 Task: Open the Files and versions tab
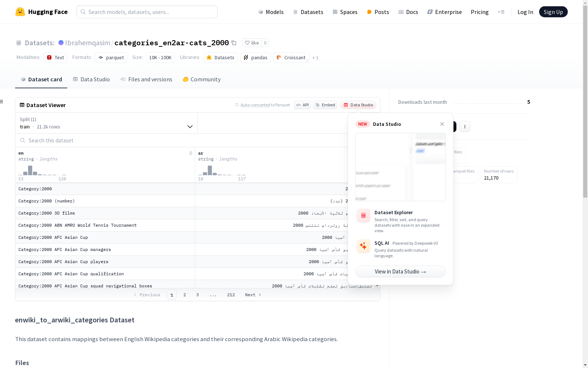click(x=146, y=79)
